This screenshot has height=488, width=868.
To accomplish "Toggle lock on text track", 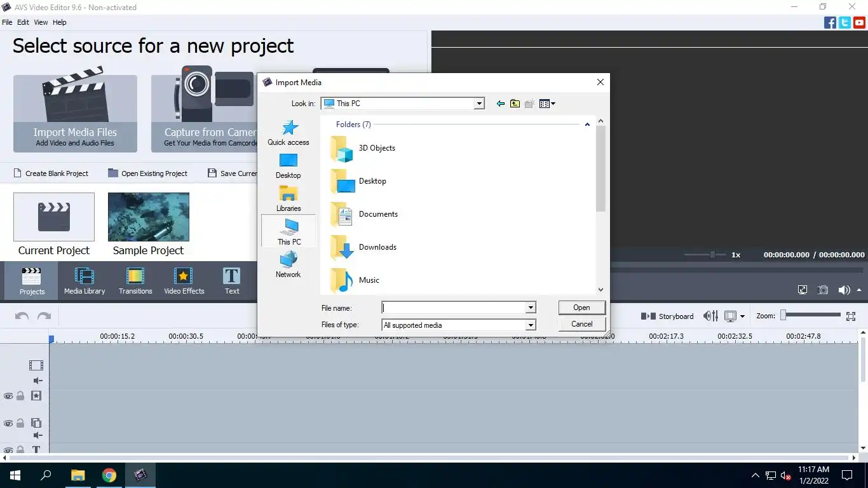I will click(20, 450).
